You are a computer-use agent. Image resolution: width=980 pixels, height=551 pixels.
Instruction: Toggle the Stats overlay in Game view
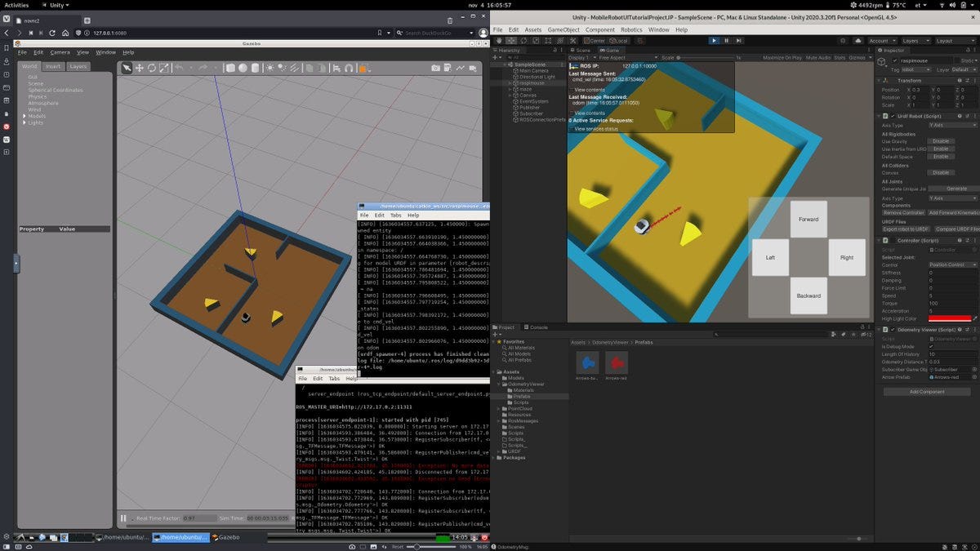840,57
